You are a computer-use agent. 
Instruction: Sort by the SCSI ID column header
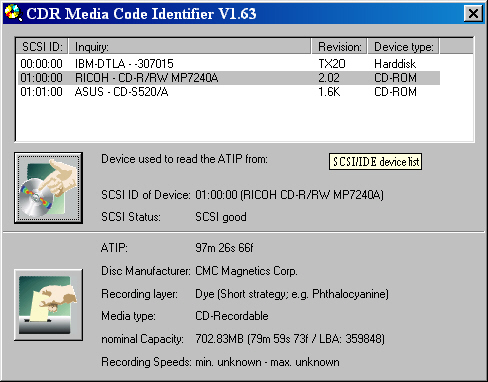pos(42,46)
